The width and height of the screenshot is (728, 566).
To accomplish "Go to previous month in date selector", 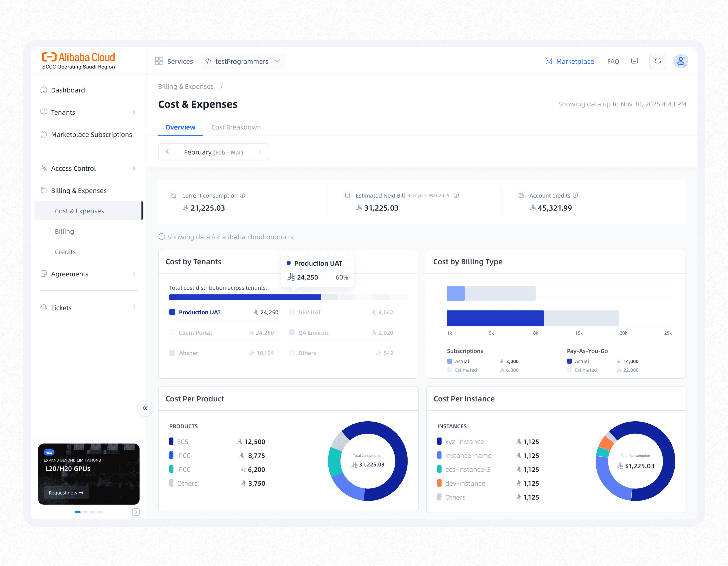I will 168,152.
